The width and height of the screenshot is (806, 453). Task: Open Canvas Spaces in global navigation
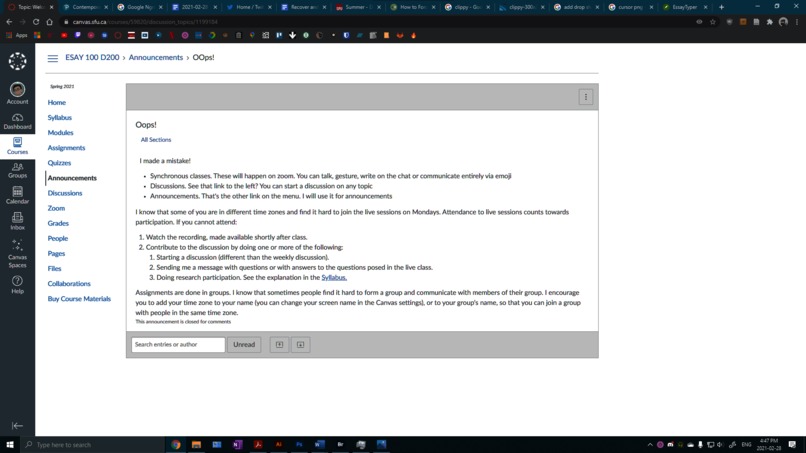(17, 253)
